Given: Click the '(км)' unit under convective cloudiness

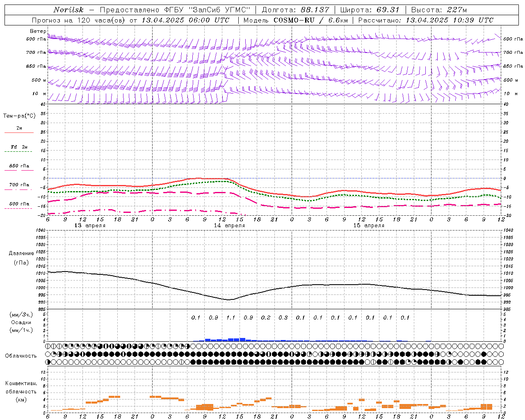Looking at the screenshot, I should [21, 399].
